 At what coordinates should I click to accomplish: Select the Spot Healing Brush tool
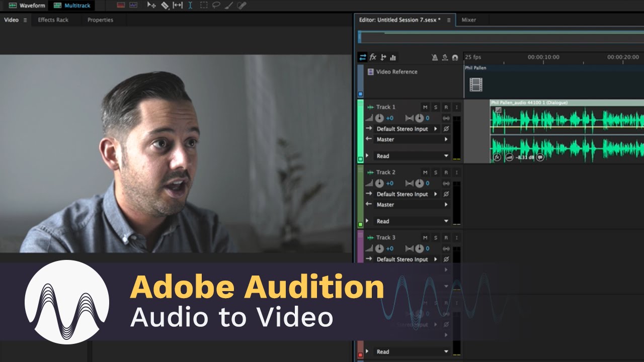pyautogui.click(x=242, y=5)
